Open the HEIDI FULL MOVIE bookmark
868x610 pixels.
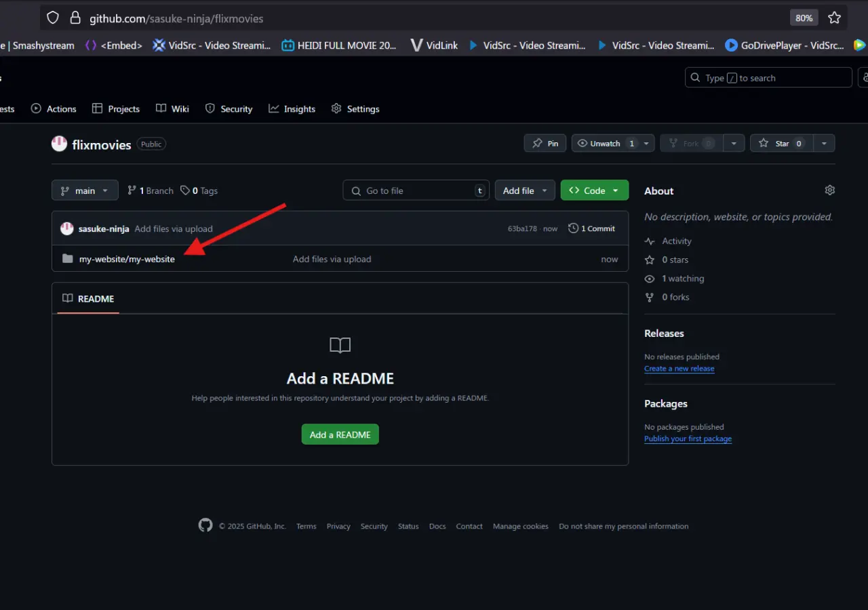click(x=339, y=45)
